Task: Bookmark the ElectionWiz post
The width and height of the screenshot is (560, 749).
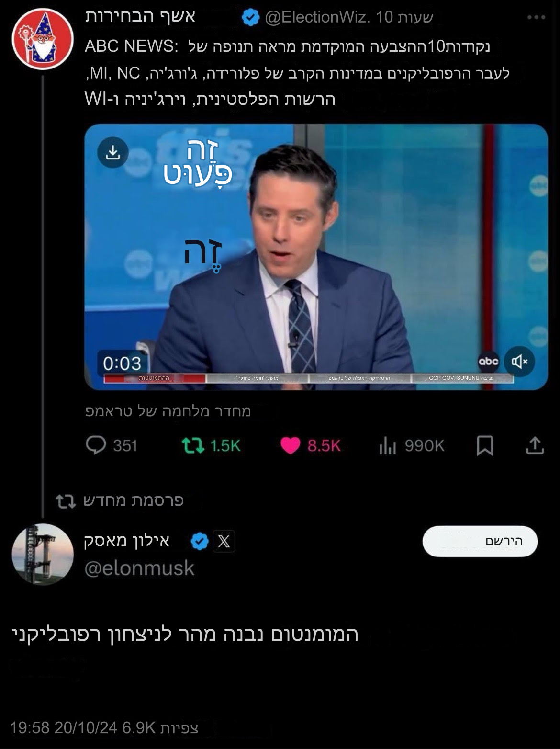Action: [x=485, y=445]
